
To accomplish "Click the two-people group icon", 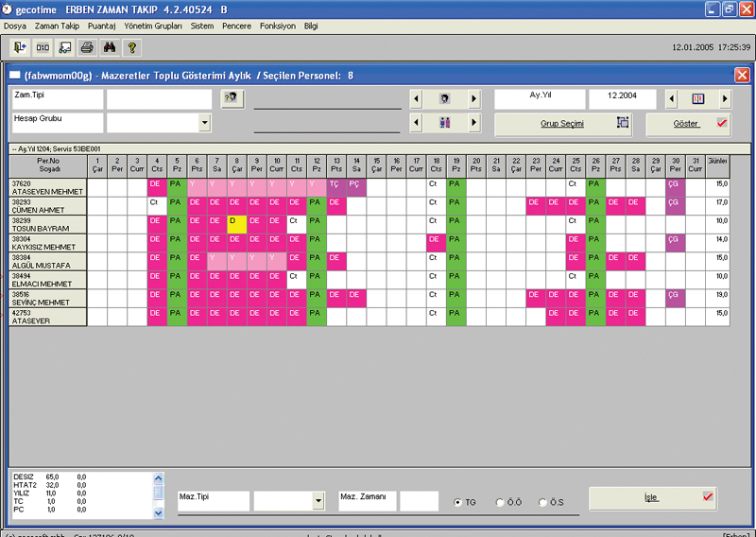I will click(x=444, y=123).
